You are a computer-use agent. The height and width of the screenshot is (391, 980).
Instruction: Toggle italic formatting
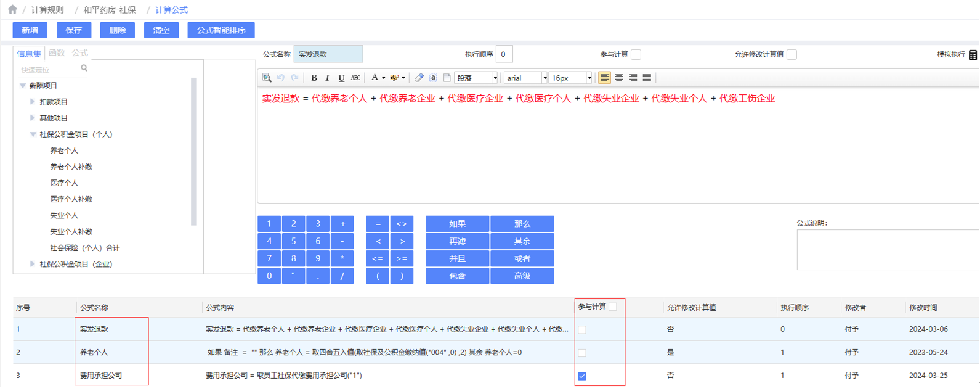(328, 78)
